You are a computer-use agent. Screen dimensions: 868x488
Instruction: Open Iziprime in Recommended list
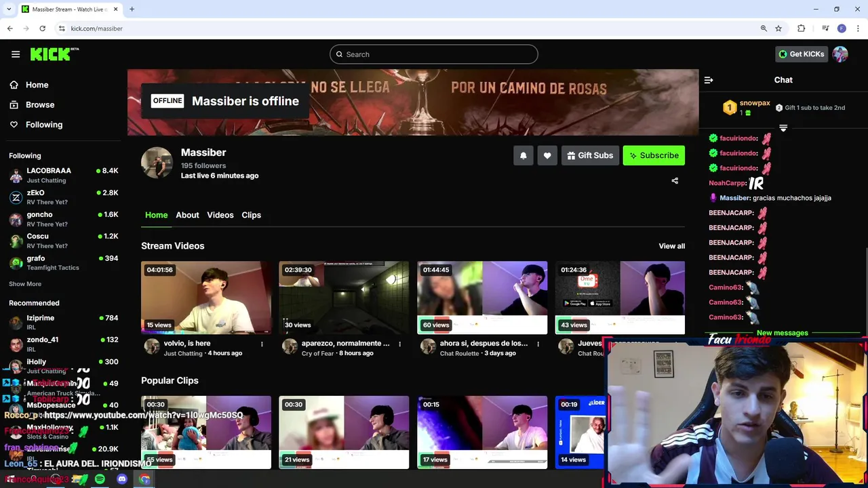pyautogui.click(x=64, y=322)
